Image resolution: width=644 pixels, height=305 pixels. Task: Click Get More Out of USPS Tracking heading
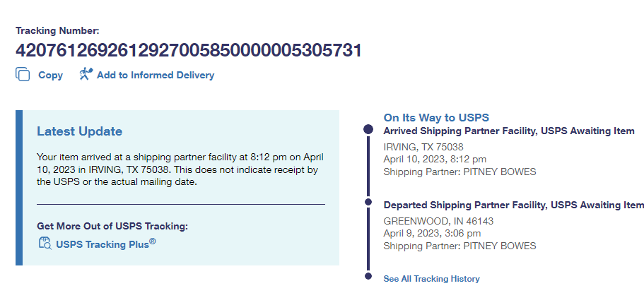(x=112, y=227)
